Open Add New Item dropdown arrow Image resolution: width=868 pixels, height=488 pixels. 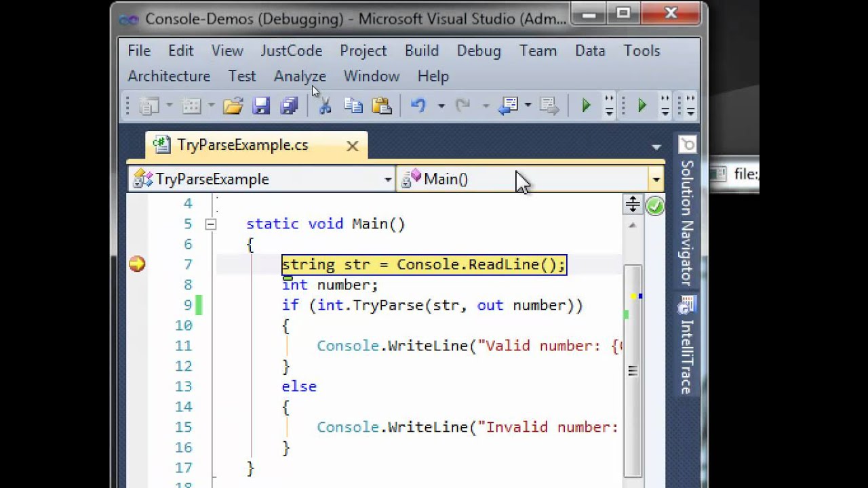pyautogui.click(x=211, y=106)
